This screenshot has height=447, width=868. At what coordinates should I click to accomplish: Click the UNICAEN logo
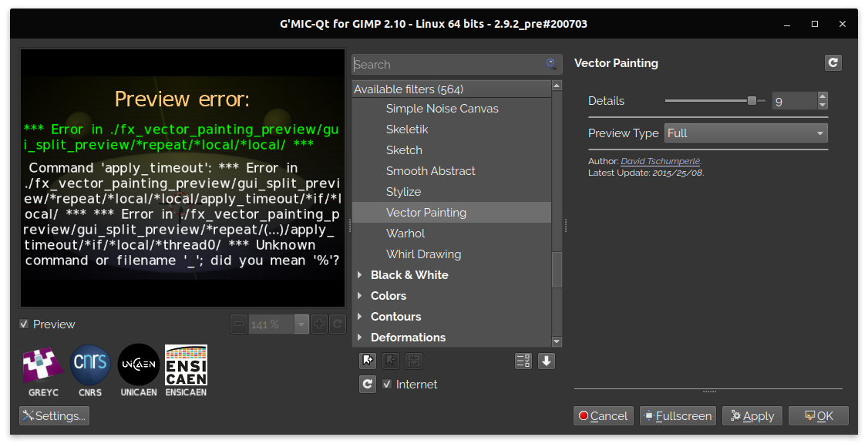139,371
